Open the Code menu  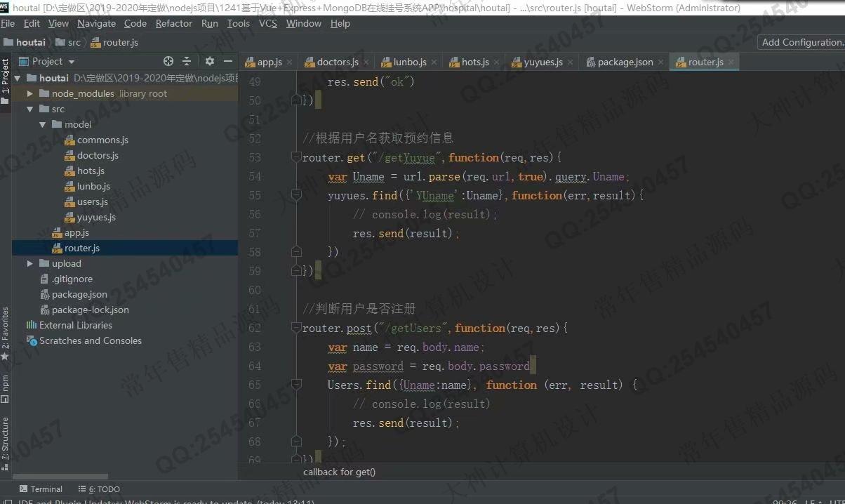135,23
